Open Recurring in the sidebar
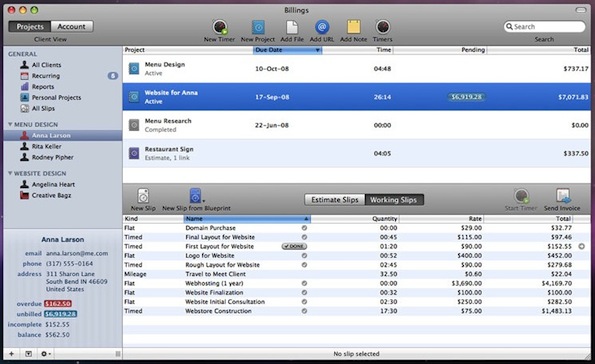Viewport: 595px width, 364px height. (46, 76)
